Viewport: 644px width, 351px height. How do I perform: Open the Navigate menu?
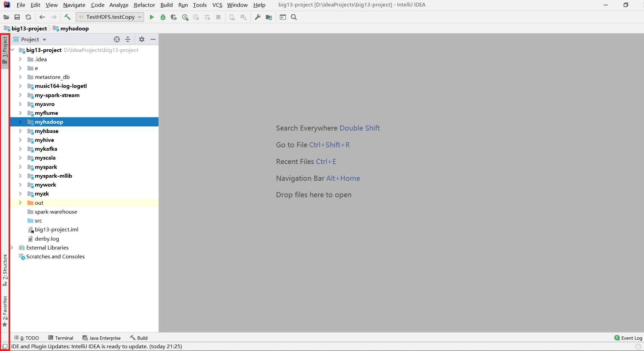pyautogui.click(x=74, y=5)
